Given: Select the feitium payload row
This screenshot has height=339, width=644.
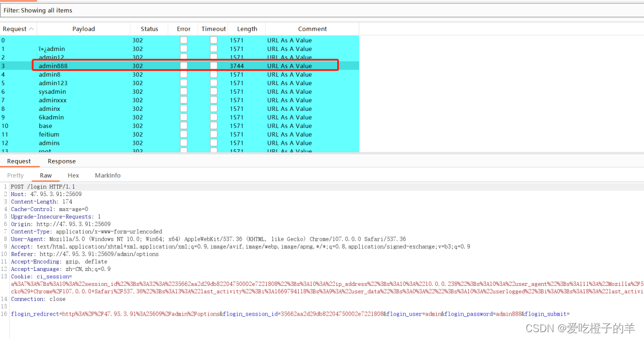Looking at the screenshot, I should point(180,134).
